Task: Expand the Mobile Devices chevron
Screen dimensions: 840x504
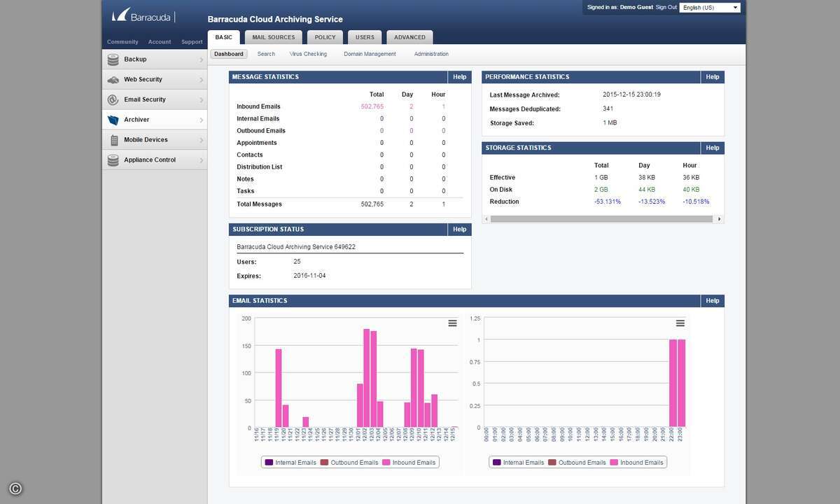Action: click(201, 140)
